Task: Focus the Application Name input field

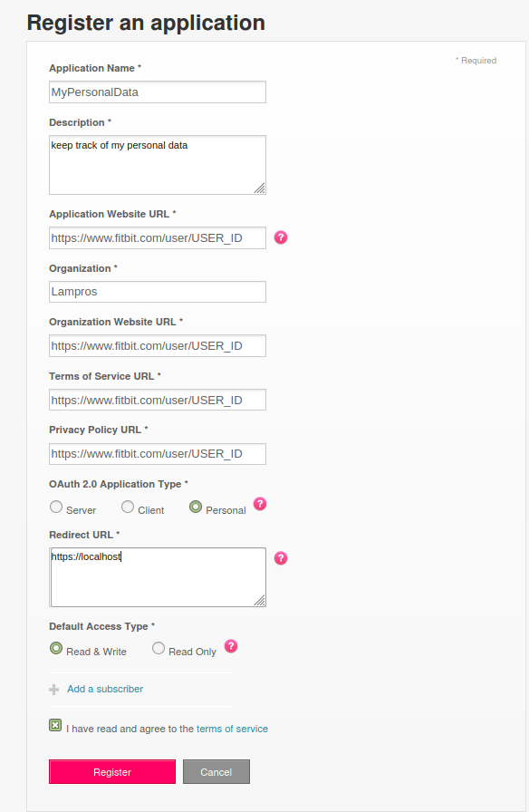Action: [x=158, y=92]
